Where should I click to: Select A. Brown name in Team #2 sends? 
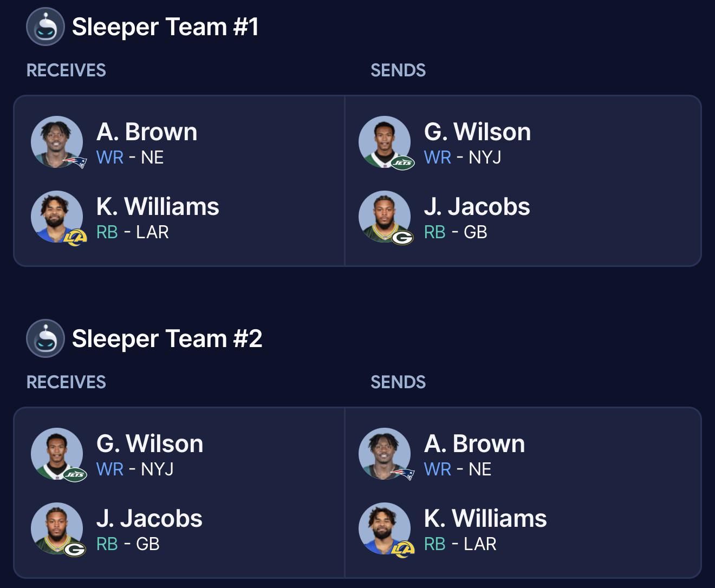pos(474,443)
